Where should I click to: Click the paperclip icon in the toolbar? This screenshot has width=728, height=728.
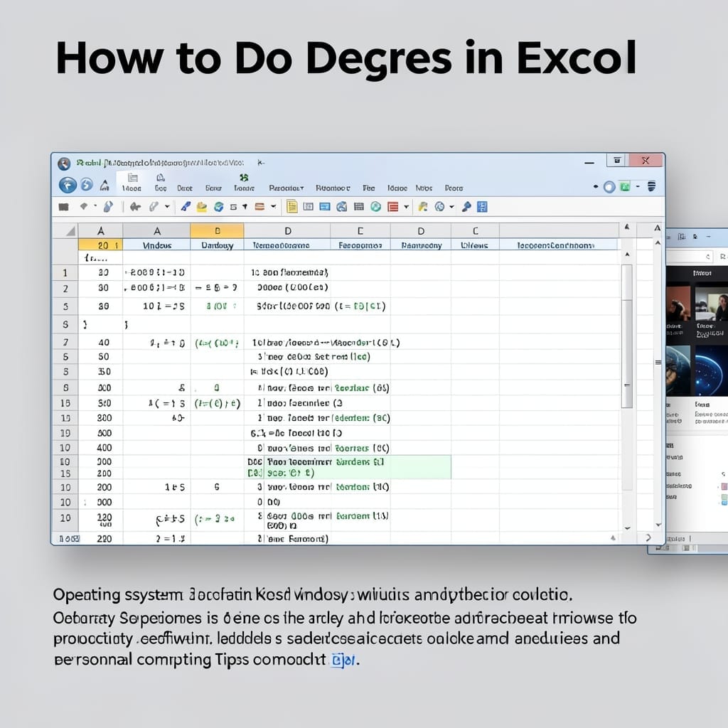point(154,207)
